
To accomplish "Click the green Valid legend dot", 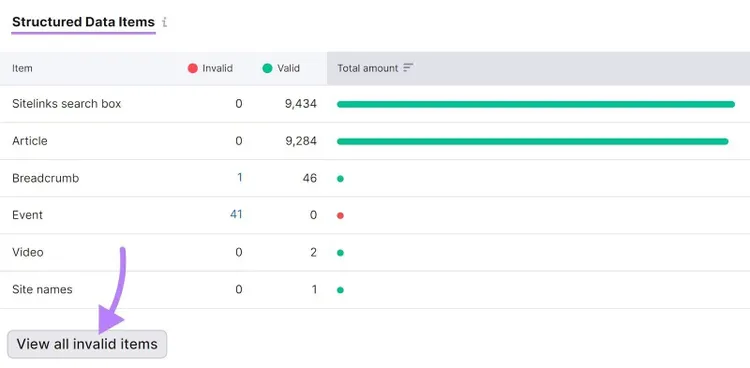I will coord(267,68).
